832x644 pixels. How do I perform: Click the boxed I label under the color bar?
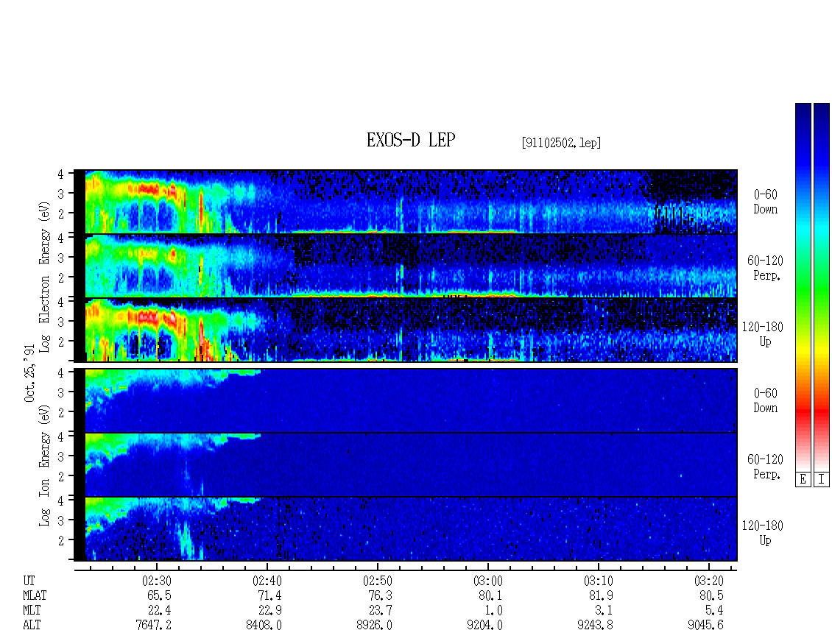coord(822,480)
